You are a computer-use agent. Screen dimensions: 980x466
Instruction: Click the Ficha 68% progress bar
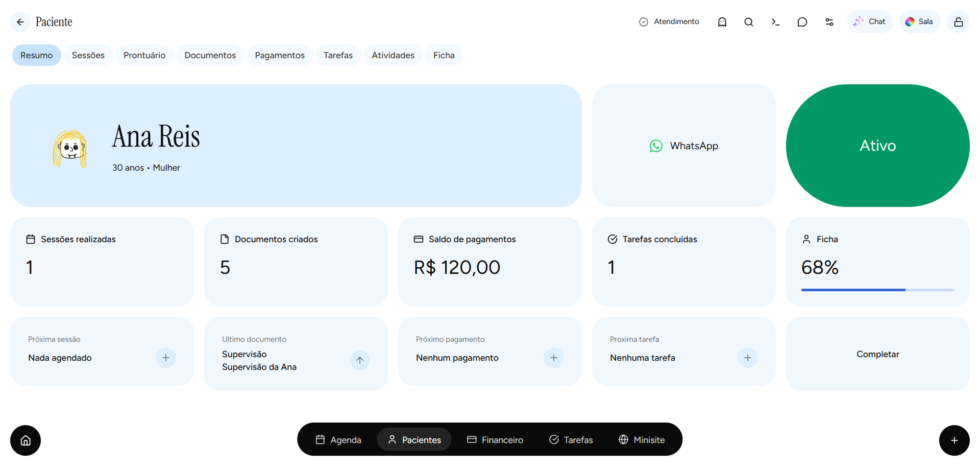(878, 290)
